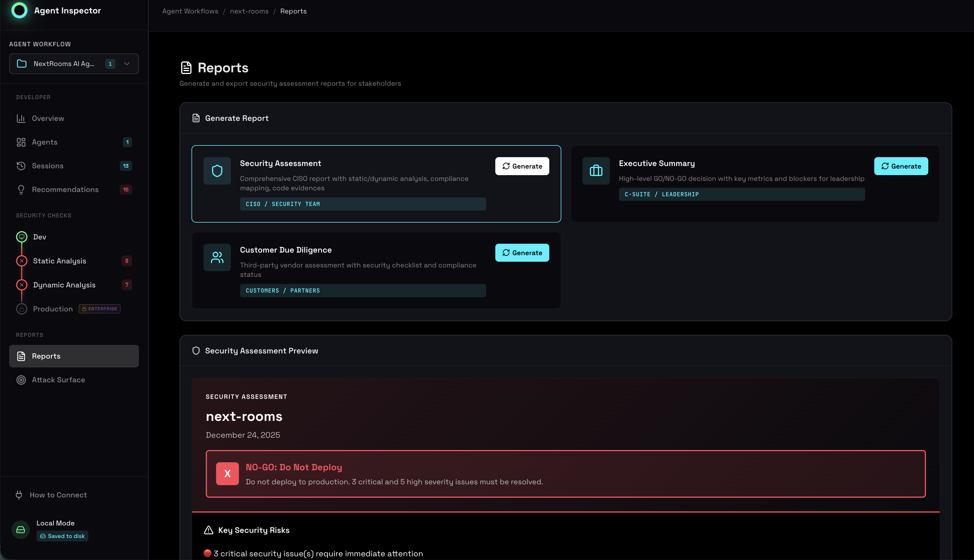This screenshot has height=560, width=974.
Task: Generate the Security Assessment report
Action: 522,166
